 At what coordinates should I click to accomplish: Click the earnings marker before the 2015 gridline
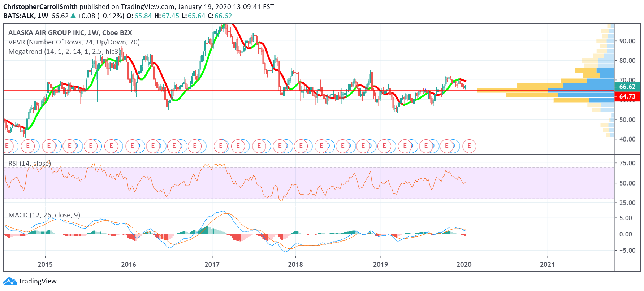tap(28, 146)
